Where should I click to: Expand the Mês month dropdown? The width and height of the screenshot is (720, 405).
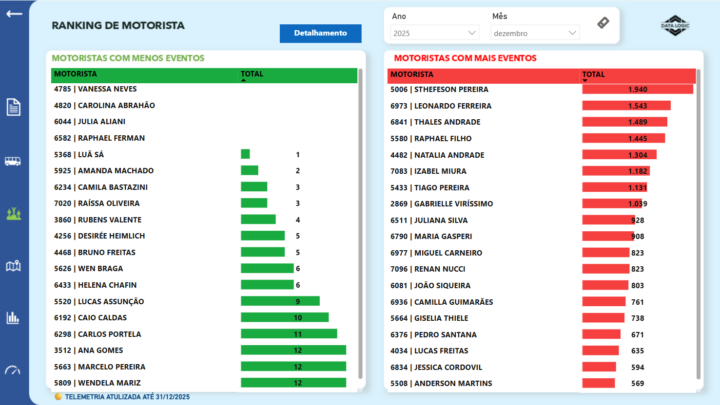click(x=535, y=33)
